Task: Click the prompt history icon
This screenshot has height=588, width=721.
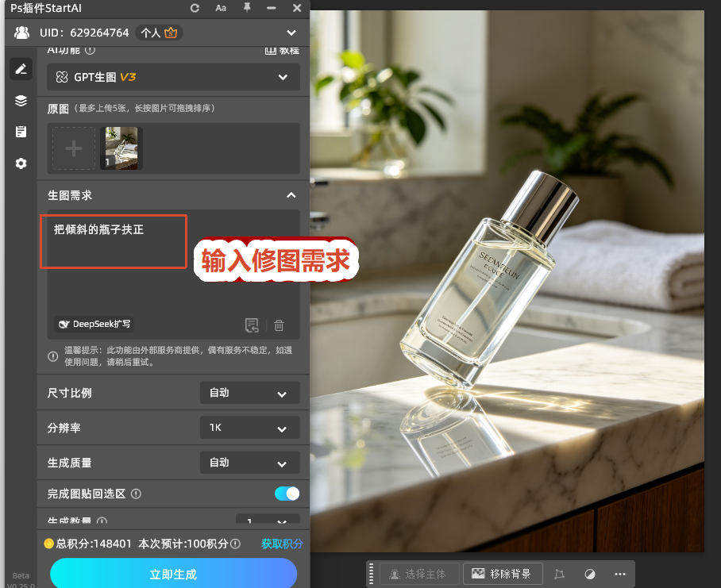Action: coord(252,325)
